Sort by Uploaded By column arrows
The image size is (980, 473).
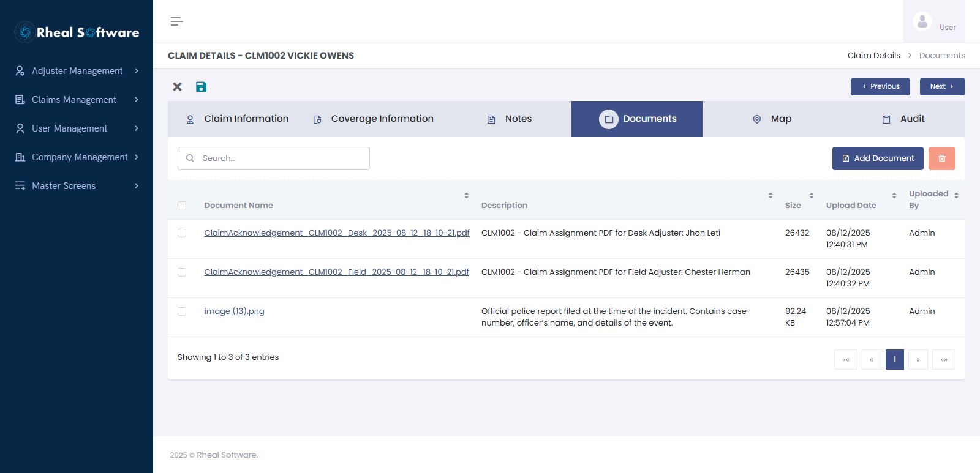click(x=957, y=195)
